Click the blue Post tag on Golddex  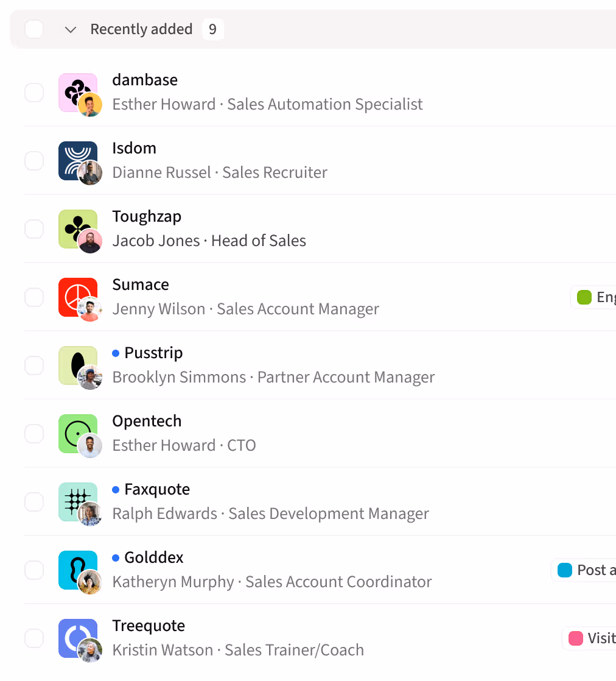tap(586, 570)
